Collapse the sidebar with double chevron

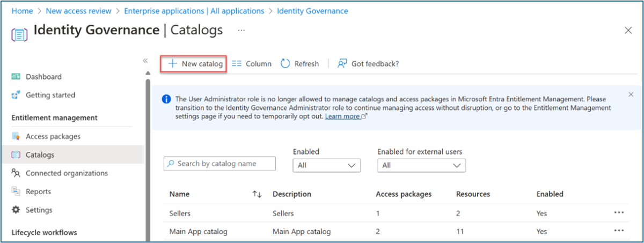[145, 61]
